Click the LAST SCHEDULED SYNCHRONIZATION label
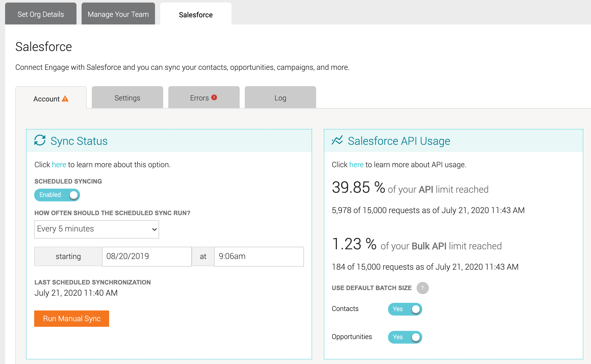Image resolution: width=591 pixels, height=364 pixels. pos(93,282)
